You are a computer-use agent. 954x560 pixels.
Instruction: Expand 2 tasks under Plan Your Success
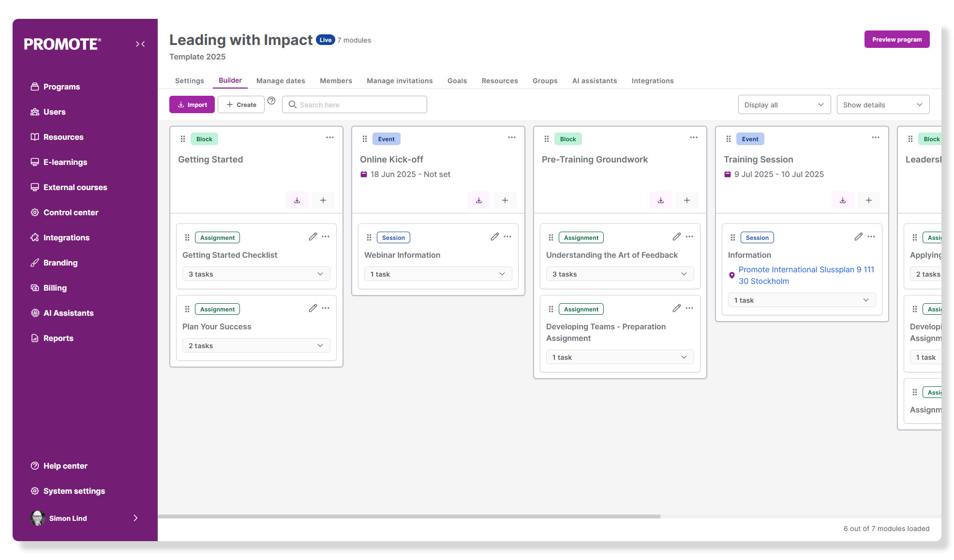click(x=256, y=346)
